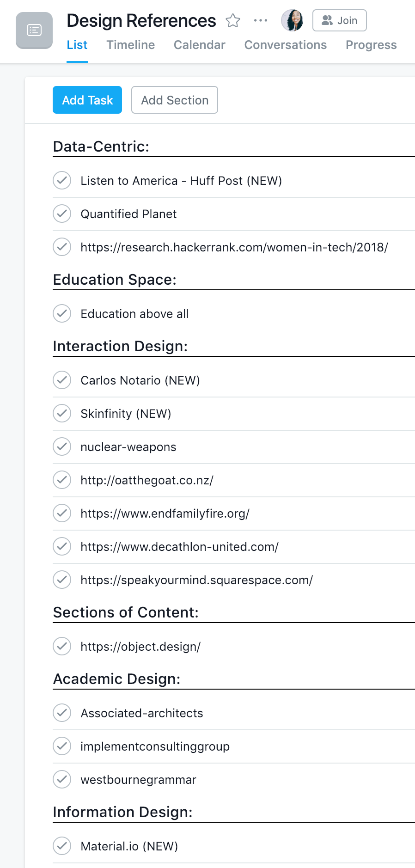Image resolution: width=415 pixels, height=868 pixels.
Task: Add a new section to the list
Action: [x=175, y=100]
